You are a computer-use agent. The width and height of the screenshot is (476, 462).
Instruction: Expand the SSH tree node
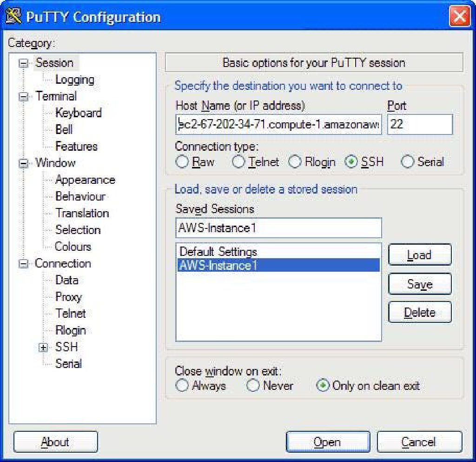click(43, 347)
